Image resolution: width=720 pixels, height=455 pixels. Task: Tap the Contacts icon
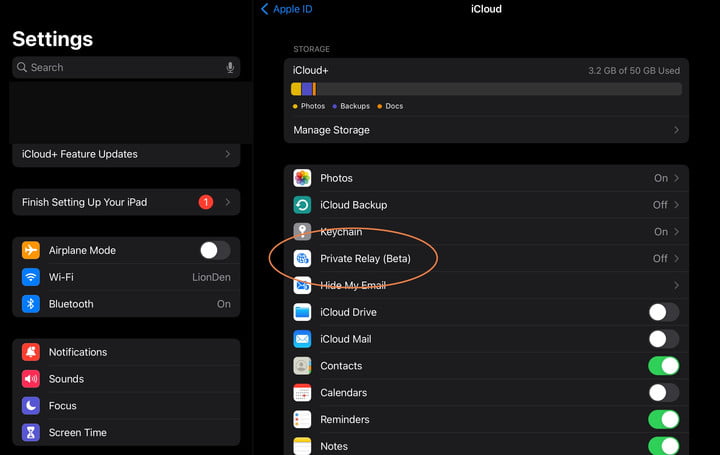click(x=302, y=366)
